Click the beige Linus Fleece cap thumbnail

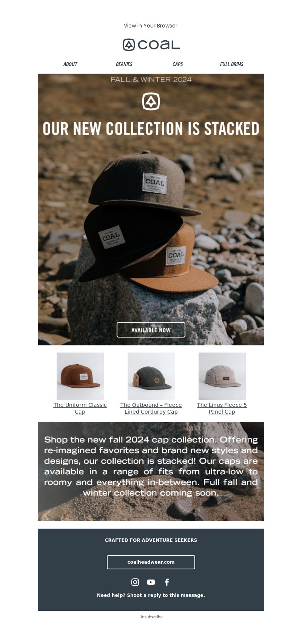point(222,376)
